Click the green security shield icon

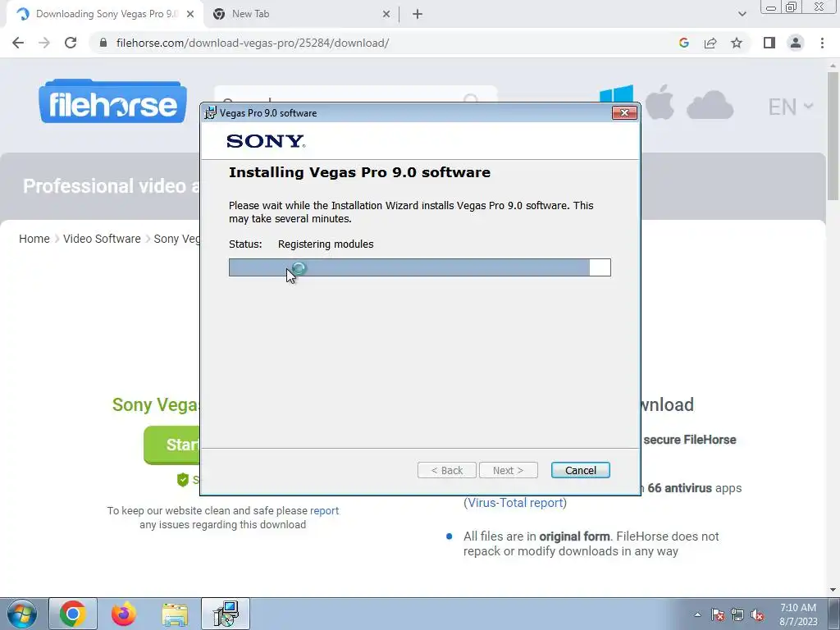(x=183, y=479)
